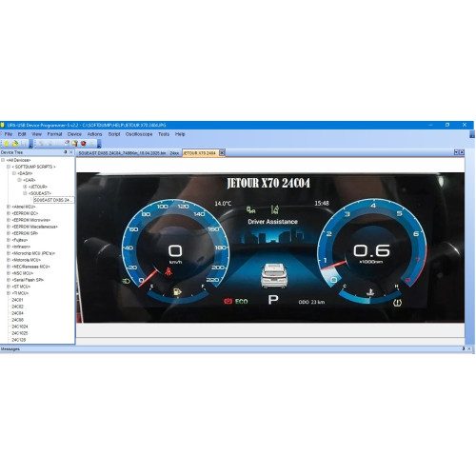Click the yellow program device toolbar icon
The width and height of the screenshot is (476, 476).
click(x=75, y=144)
